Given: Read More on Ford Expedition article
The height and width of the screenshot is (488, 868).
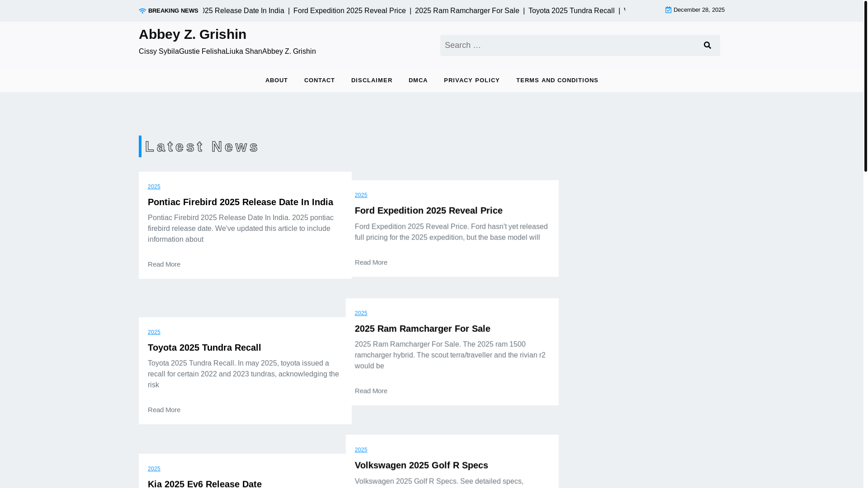Looking at the screenshot, I should pos(371,263).
